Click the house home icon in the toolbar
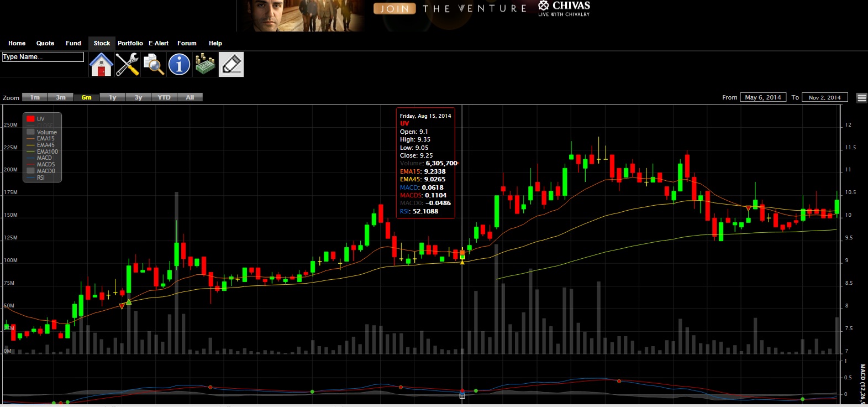Viewport: 868px width, 407px height. (101, 65)
